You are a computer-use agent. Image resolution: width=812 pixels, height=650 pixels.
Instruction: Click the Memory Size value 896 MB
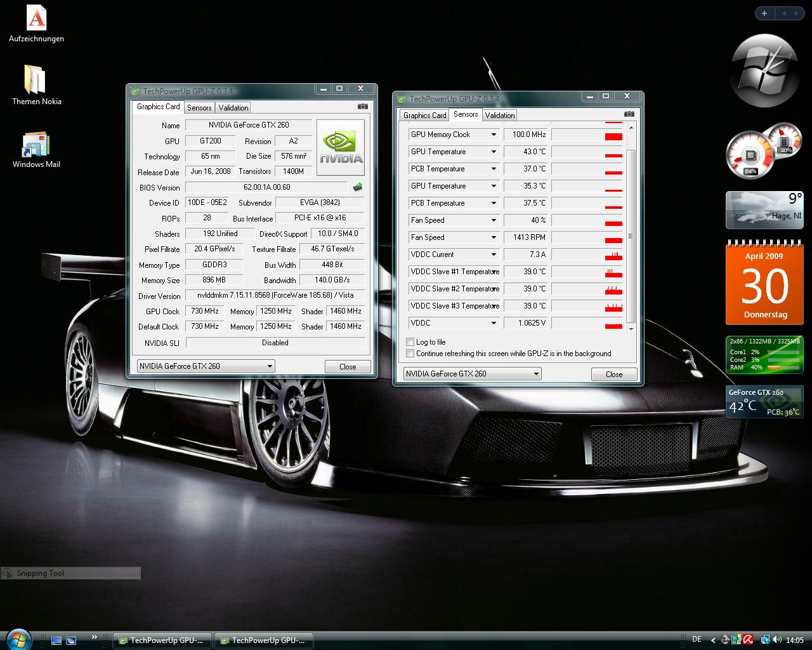[214, 280]
